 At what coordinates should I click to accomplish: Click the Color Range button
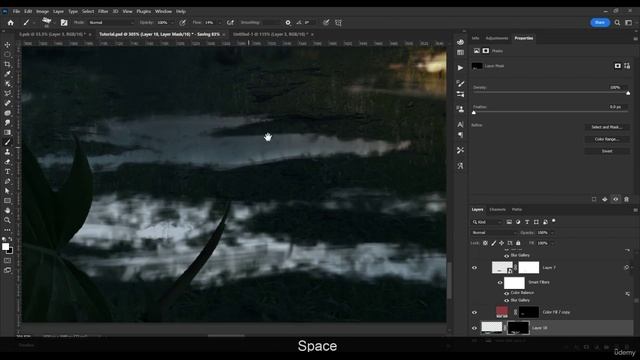tap(607, 139)
